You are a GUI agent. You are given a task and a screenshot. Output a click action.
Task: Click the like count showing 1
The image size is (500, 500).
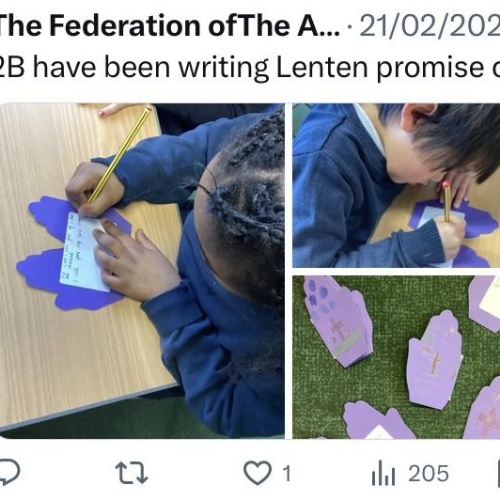pyautogui.click(x=287, y=473)
